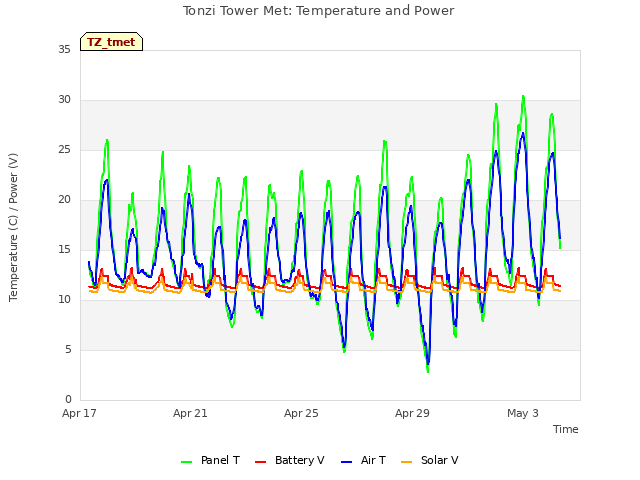Click the 0 y-axis tick label

point(68,400)
